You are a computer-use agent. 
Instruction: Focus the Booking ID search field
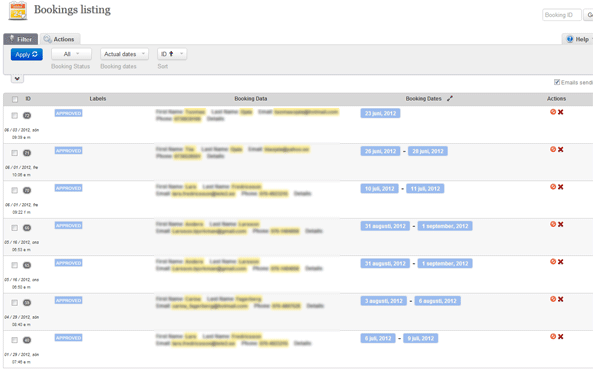(562, 15)
